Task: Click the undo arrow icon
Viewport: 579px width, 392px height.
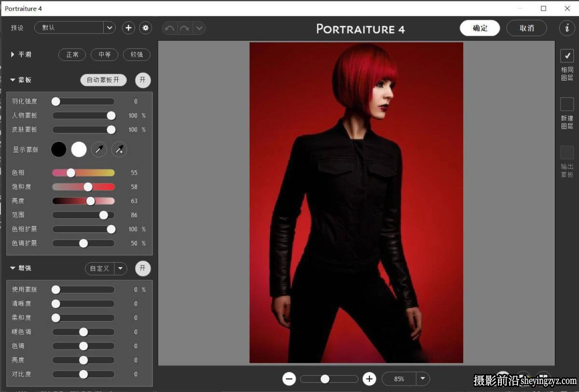Action: click(169, 28)
